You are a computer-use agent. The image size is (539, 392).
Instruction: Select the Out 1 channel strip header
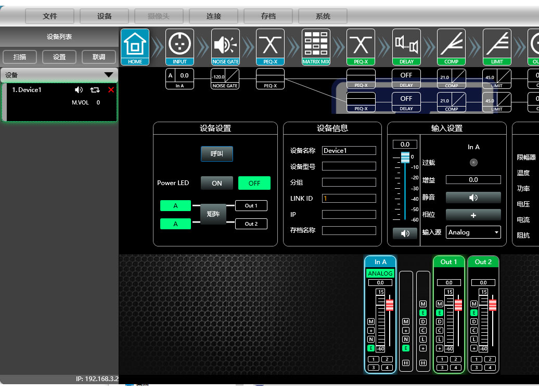(449, 262)
